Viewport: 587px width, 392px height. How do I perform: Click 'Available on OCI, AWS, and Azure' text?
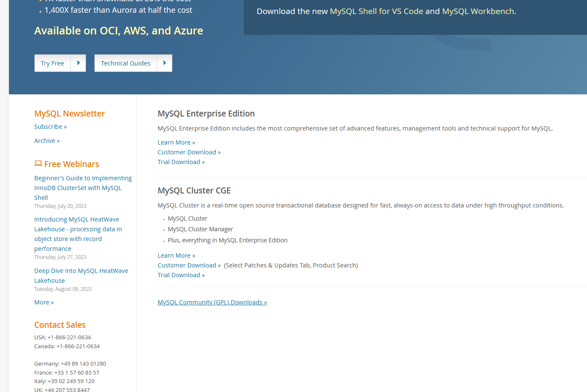[119, 31]
